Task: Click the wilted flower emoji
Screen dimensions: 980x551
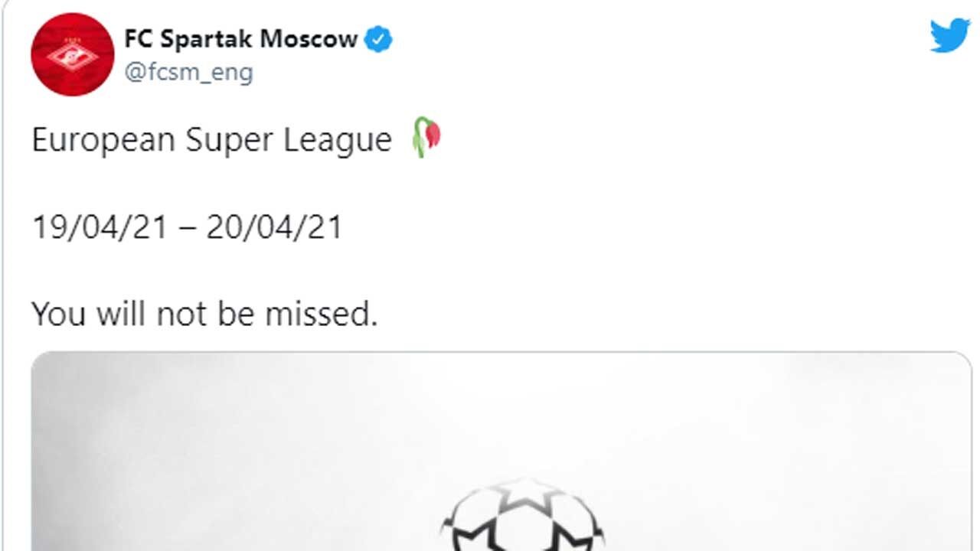Action: (x=426, y=137)
